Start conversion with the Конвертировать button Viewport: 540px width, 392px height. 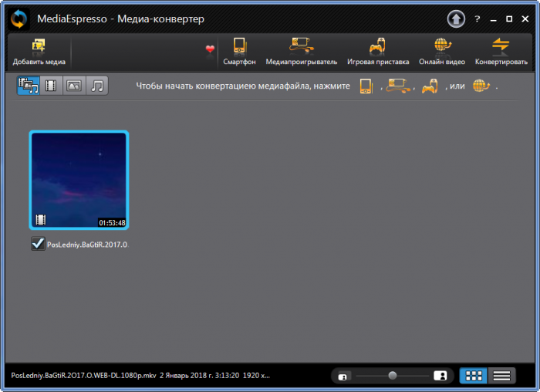[501, 52]
